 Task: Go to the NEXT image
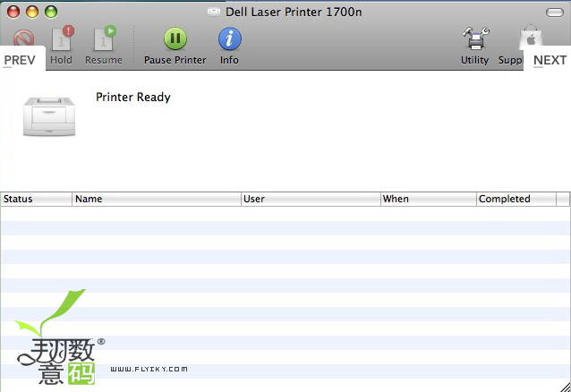click(x=550, y=60)
